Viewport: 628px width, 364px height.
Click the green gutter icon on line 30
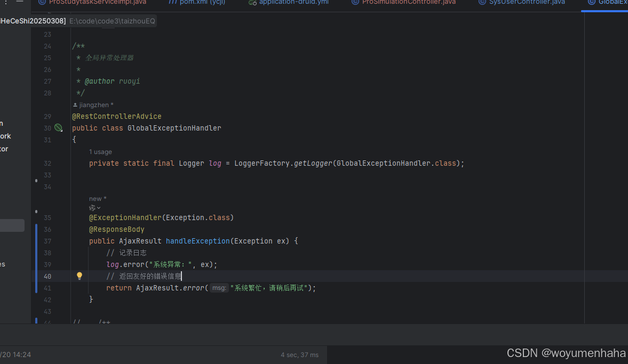point(59,127)
